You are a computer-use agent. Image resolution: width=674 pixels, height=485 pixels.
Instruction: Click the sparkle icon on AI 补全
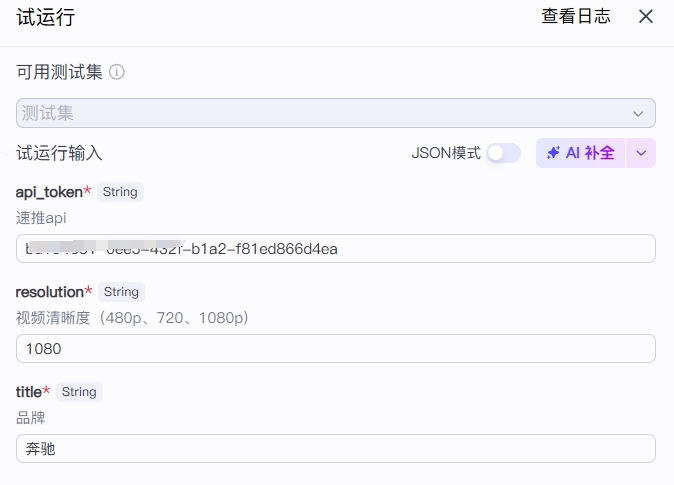[x=553, y=153]
